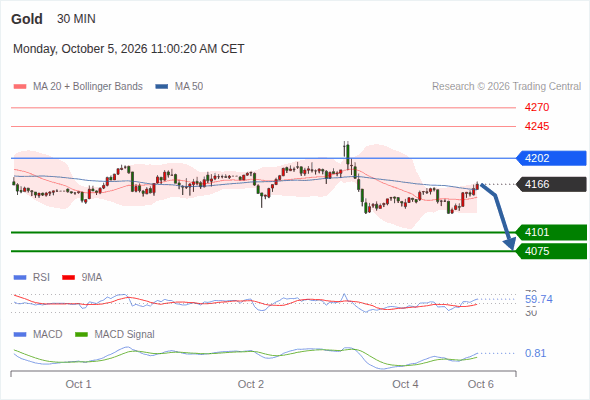
Task: Click the 9MA legend swatch
Action: click(68, 278)
